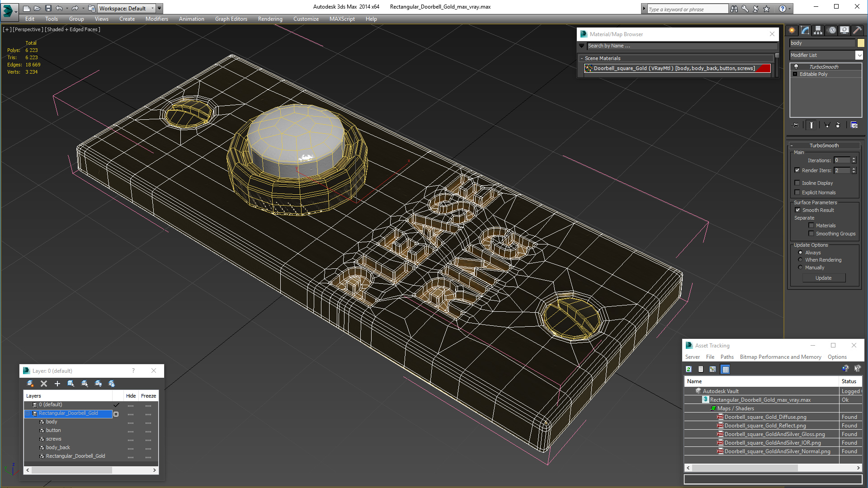Open the Rendering menu
This screenshot has width=868, height=488.
point(270,19)
